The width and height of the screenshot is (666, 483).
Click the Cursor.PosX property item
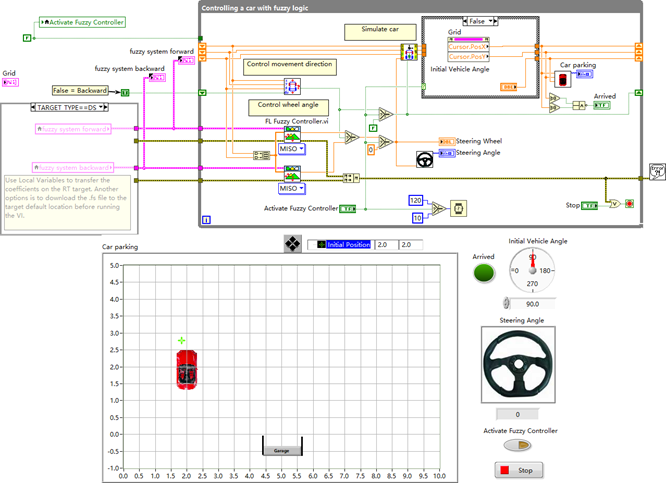[x=468, y=47]
